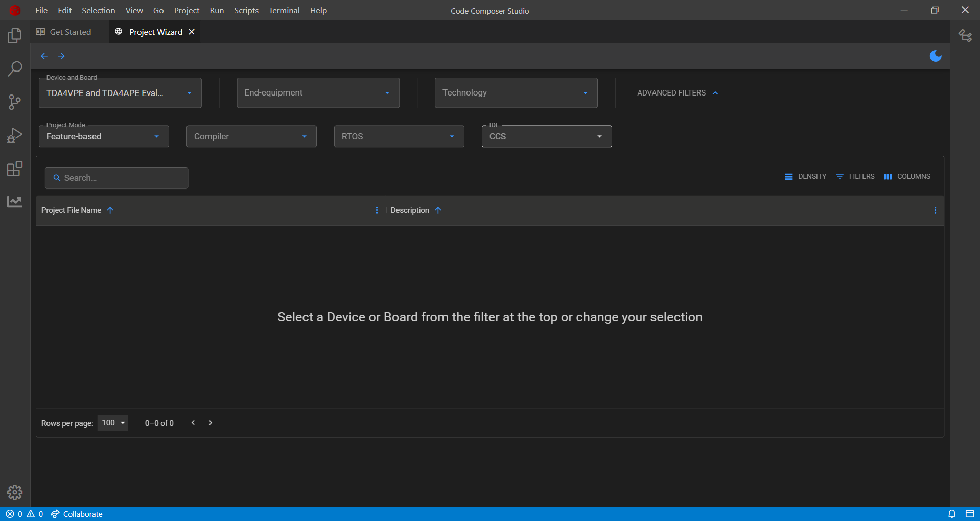
Task: Open Source Control sidebar icon
Action: [x=15, y=102]
